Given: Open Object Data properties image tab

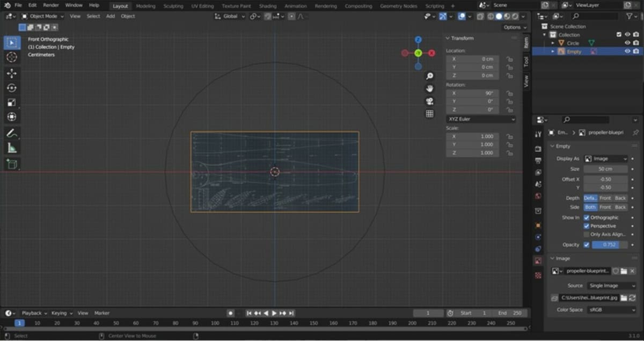Looking at the screenshot, I should pos(538,261).
